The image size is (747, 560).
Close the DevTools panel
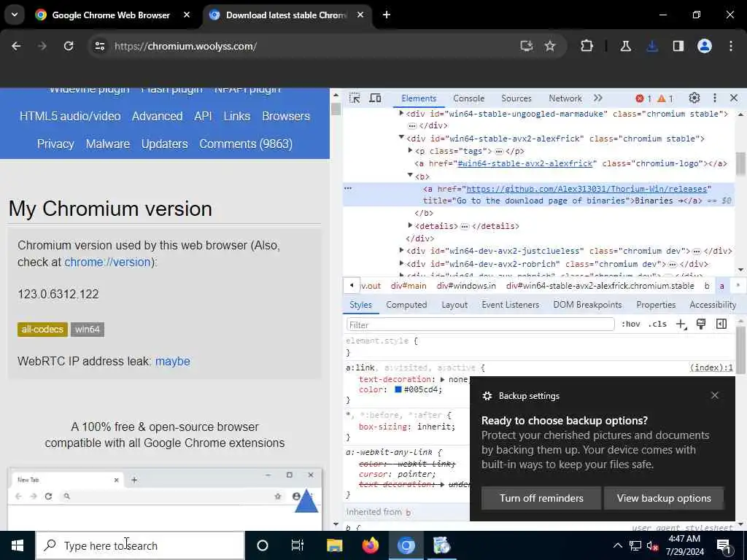click(734, 98)
